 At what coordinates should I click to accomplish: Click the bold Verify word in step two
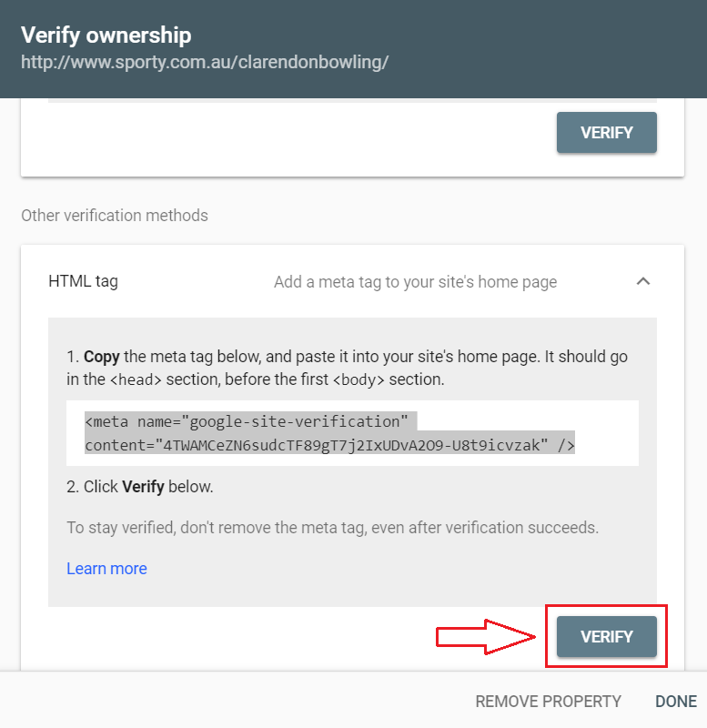tap(143, 487)
